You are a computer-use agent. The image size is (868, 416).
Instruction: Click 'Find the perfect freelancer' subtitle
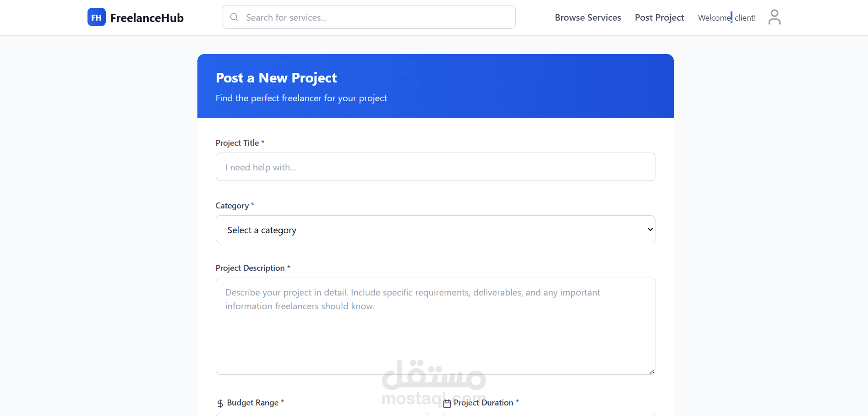301,99
